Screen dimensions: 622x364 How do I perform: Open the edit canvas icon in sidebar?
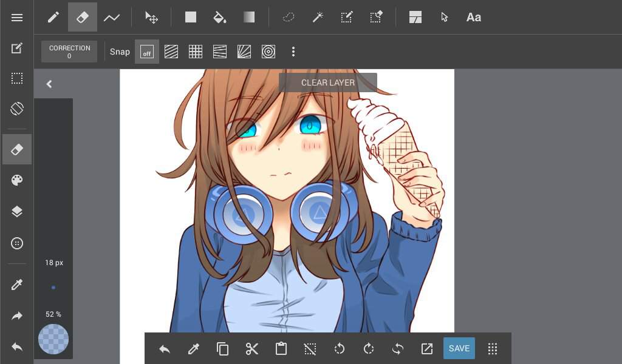(x=16, y=48)
